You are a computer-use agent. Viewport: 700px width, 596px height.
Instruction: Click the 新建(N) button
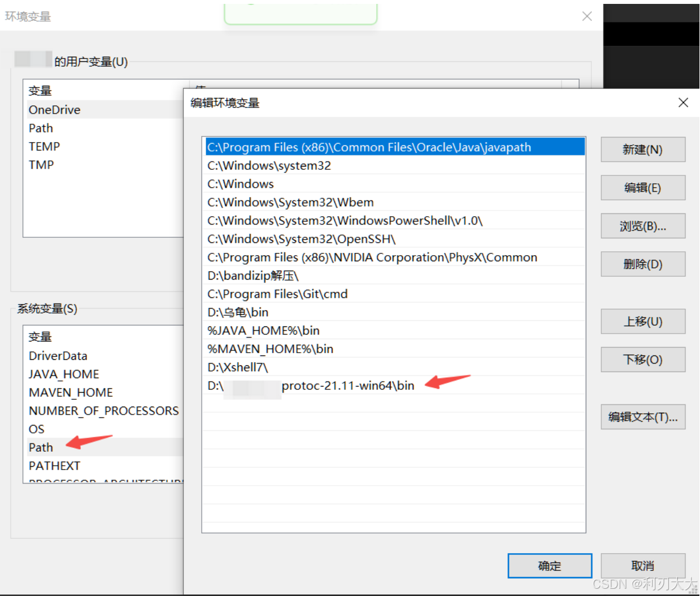(643, 149)
